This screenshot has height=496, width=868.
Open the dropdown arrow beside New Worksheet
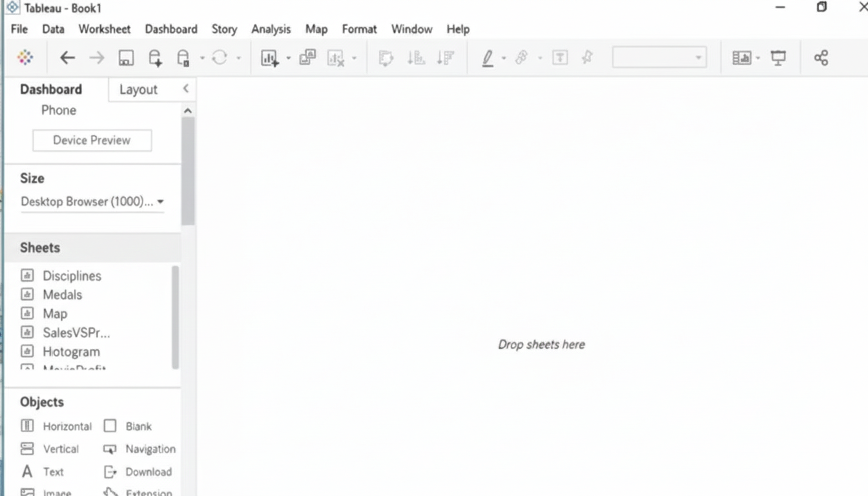pyautogui.click(x=288, y=58)
